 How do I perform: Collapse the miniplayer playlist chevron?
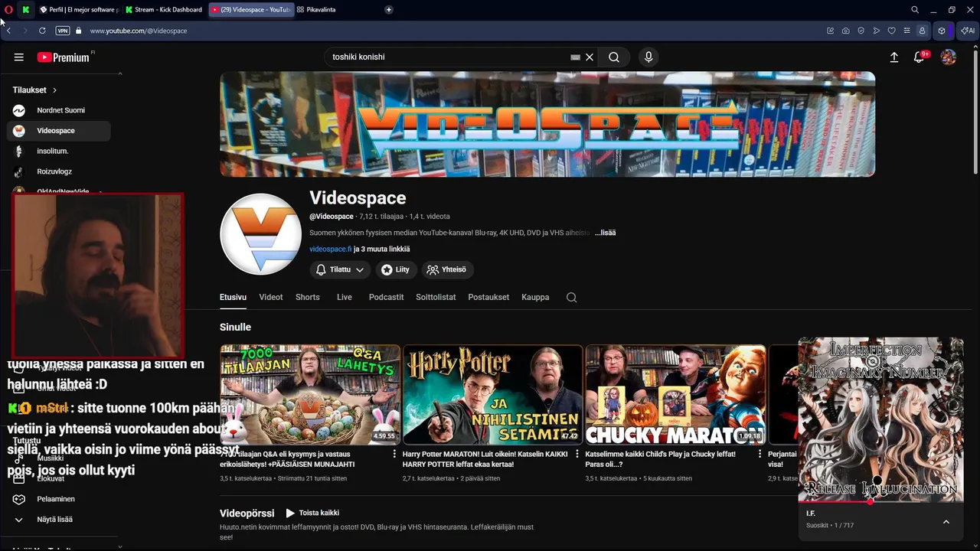946,522
